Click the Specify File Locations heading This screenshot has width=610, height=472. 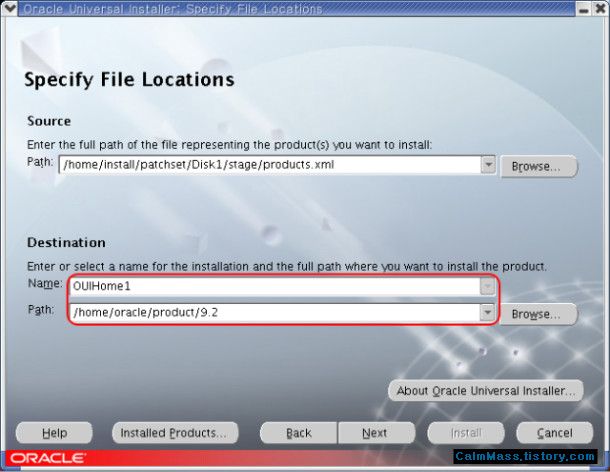[129, 80]
